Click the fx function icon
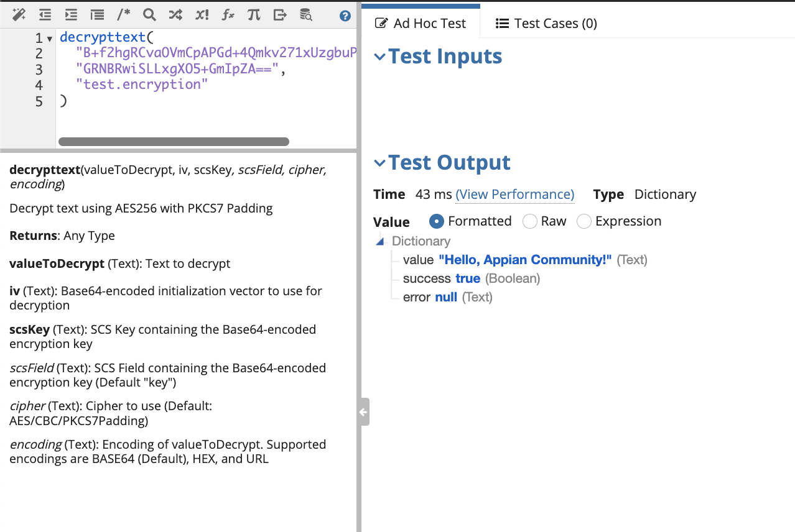 pyautogui.click(x=228, y=15)
